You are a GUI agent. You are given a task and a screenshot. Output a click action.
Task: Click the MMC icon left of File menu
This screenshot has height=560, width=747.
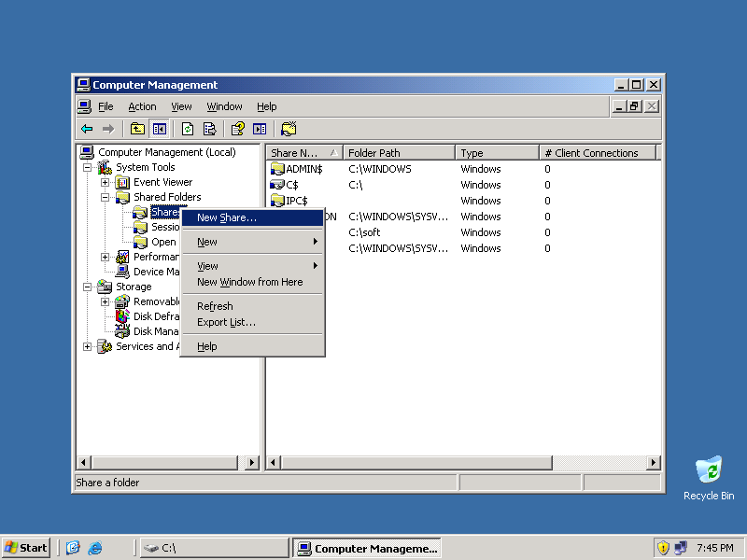pyautogui.click(x=84, y=106)
